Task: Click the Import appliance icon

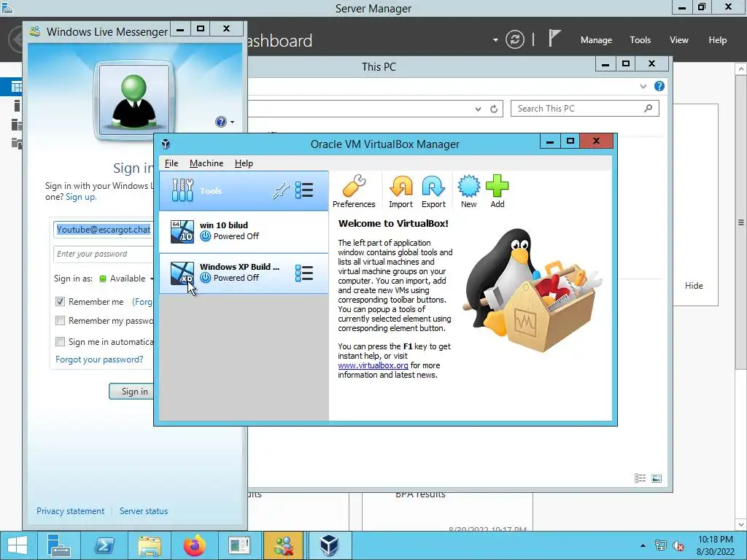Action: 400,192
